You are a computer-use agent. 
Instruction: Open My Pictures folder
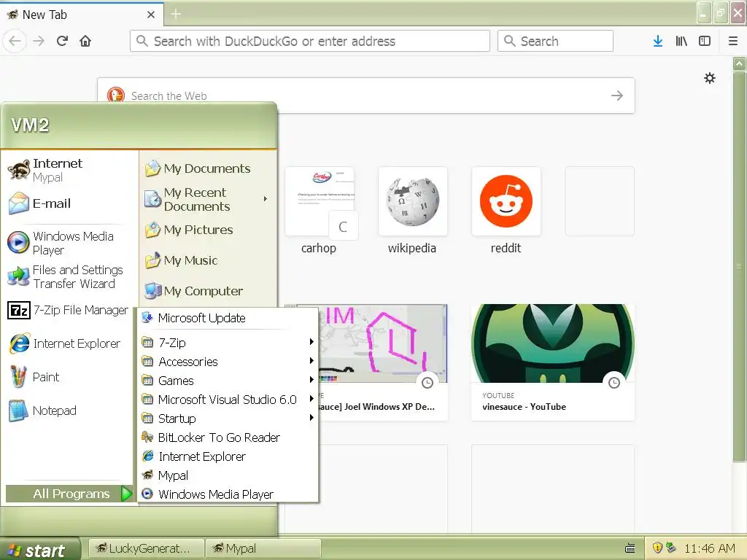208,230
